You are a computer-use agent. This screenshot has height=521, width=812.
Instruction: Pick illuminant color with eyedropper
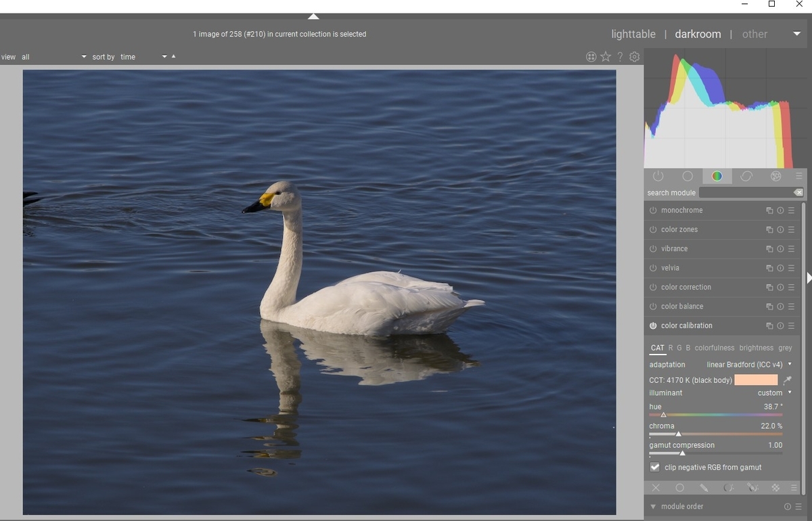787,380
